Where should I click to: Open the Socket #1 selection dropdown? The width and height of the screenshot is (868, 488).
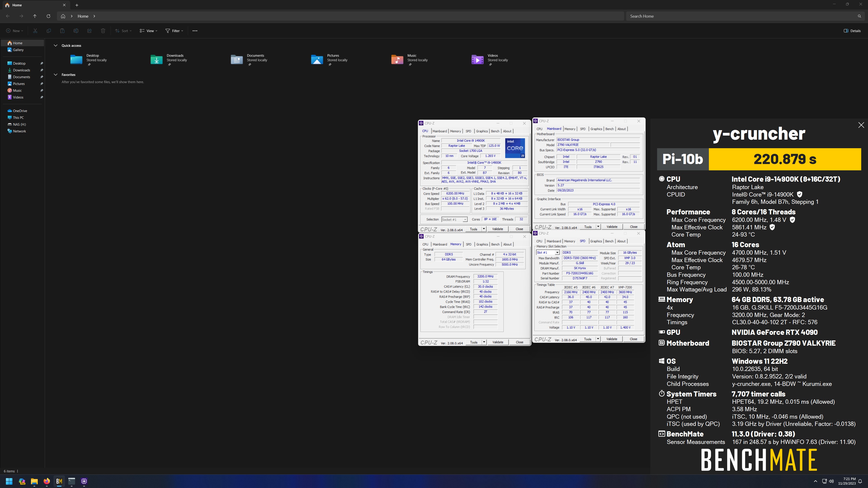(x=455, y=220)
